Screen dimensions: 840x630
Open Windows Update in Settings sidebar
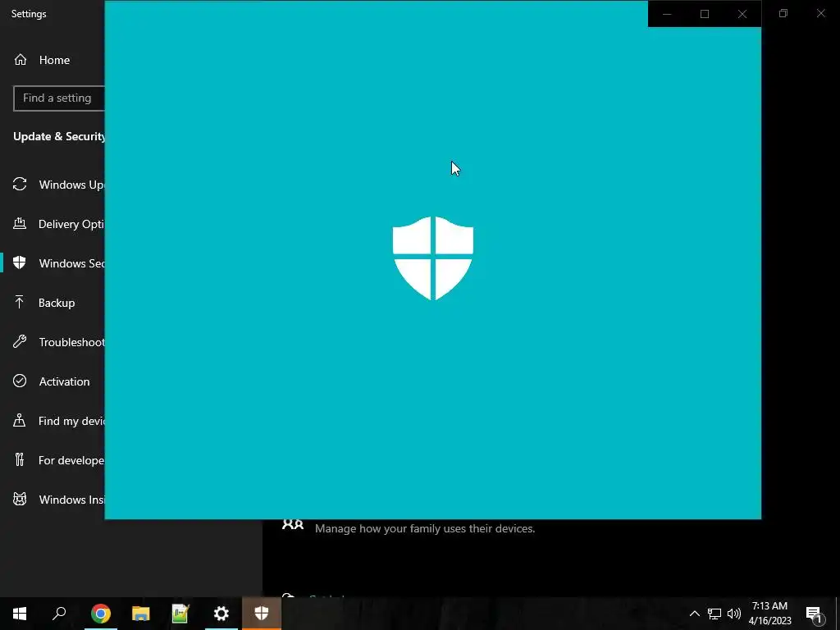pyautogui.click(x=52, y=185)
